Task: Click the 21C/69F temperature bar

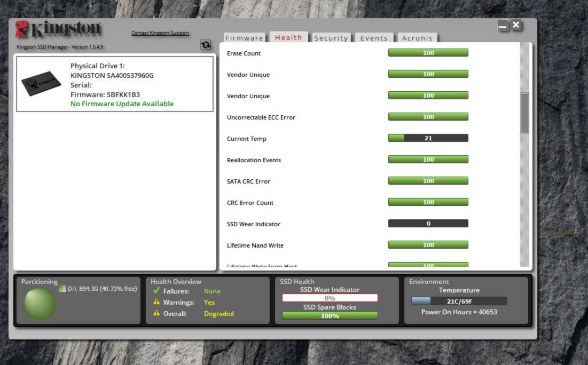Action: (459, 301)
